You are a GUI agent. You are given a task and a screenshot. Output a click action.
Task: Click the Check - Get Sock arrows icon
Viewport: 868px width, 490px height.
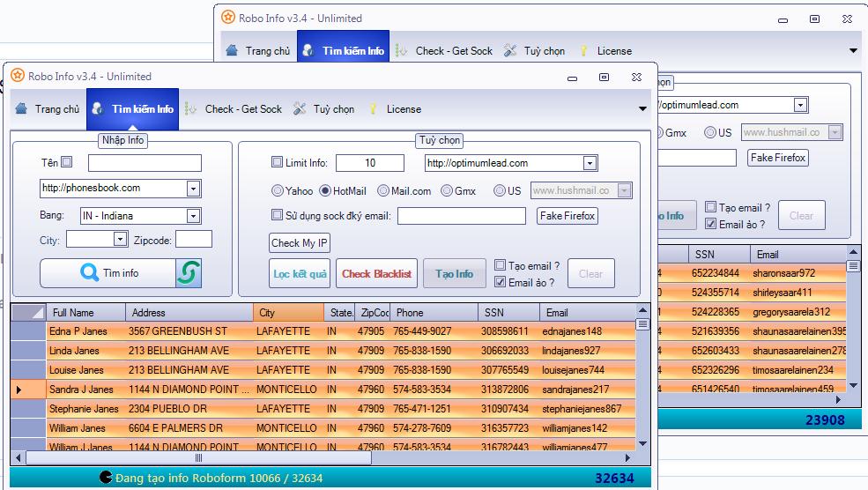point(191,109)
